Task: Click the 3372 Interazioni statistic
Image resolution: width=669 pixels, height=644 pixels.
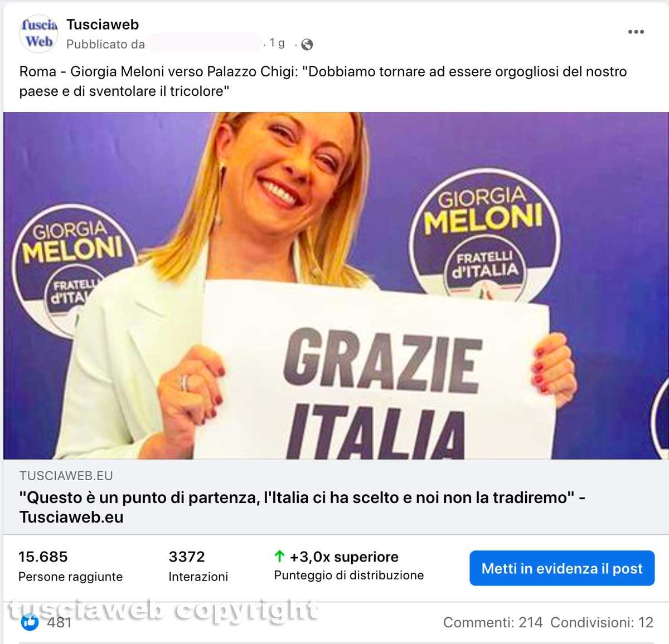Action: coord(198,566)
